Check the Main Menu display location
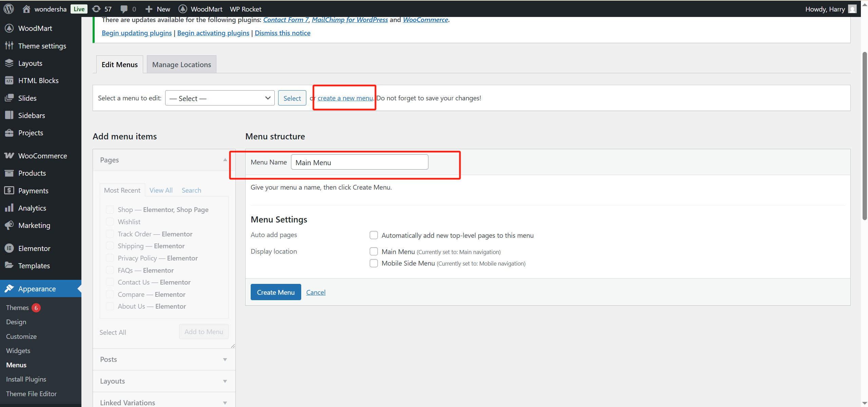 coord(373,251)
